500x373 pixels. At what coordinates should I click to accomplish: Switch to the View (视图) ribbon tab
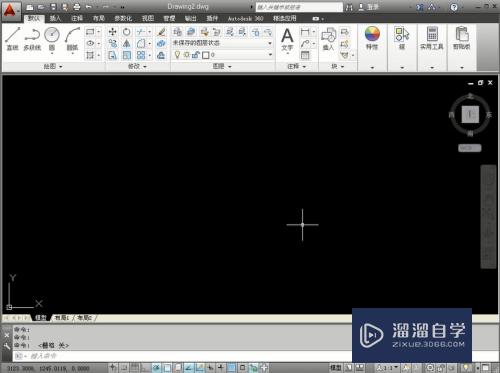coord(148,18)
